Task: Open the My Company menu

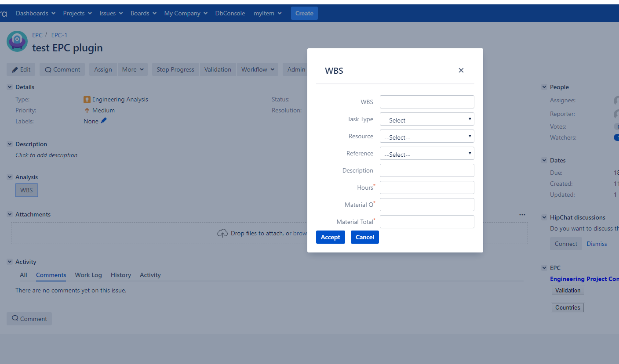Action: click(x=186, y=13)
